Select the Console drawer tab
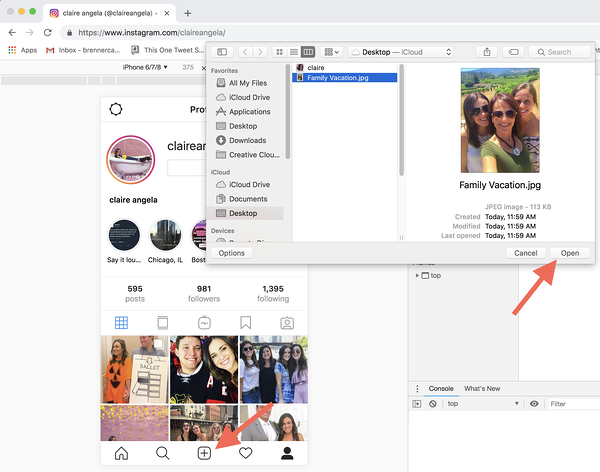The width and height of the screenshot is (600, 472). point(441,388)
